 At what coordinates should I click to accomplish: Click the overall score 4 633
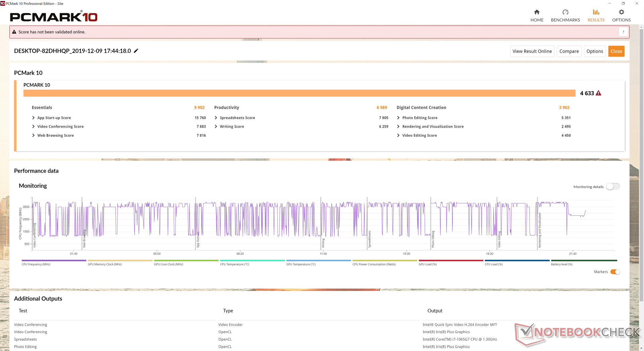587,93
